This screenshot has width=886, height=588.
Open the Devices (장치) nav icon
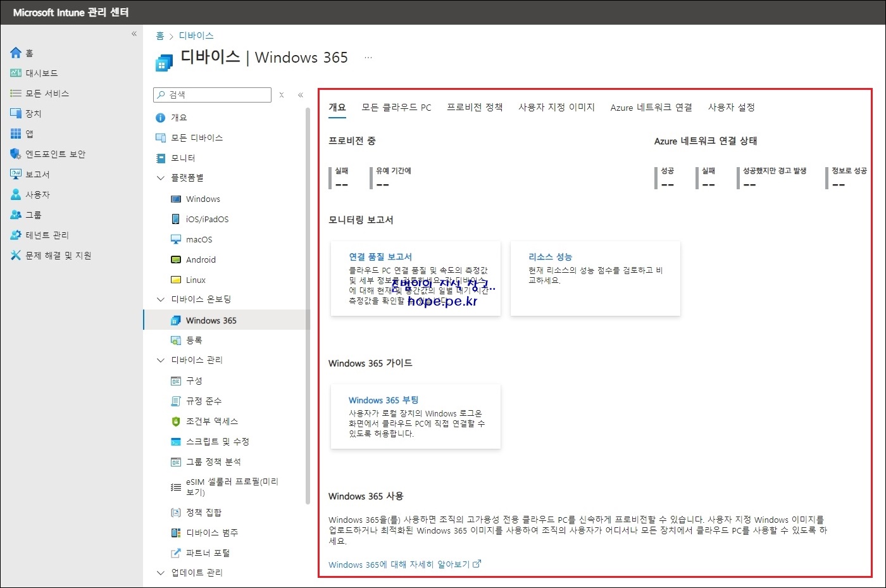click(16, 113)
